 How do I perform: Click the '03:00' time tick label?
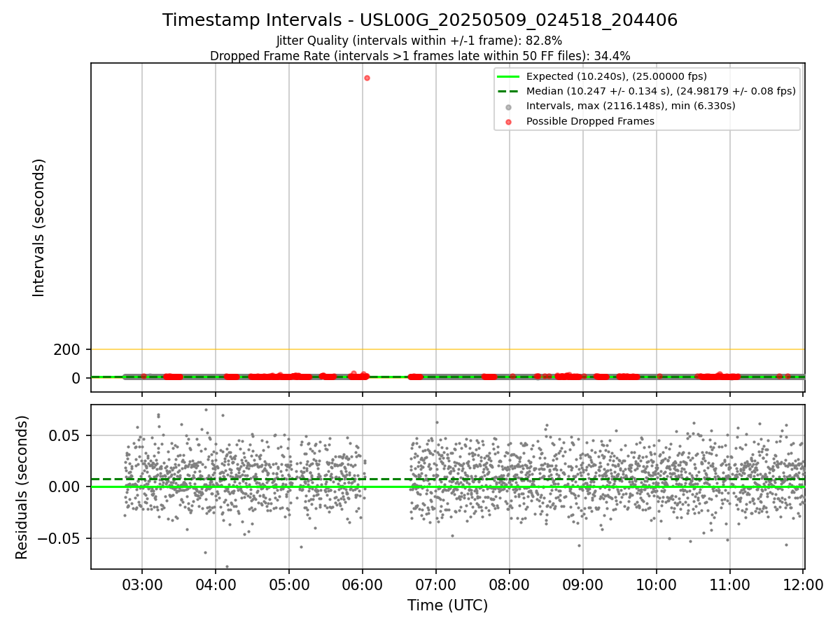pyautogui.click(x=142, y=584)
